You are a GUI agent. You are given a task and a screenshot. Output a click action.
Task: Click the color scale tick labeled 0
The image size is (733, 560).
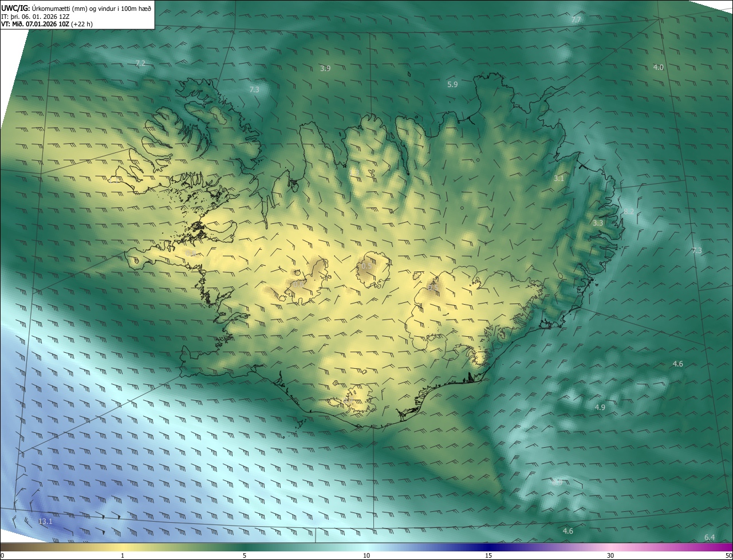pos(2,555)
